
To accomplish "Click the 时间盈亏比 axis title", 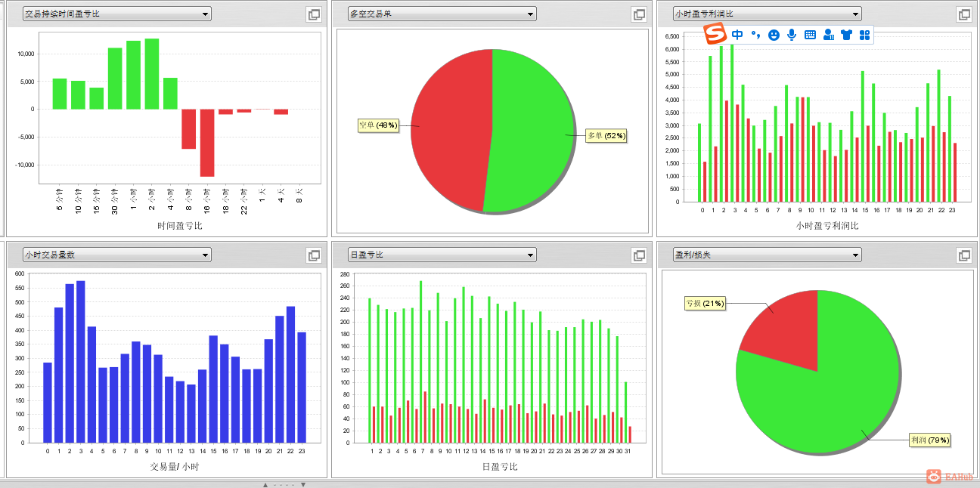I will click(179, 225).
